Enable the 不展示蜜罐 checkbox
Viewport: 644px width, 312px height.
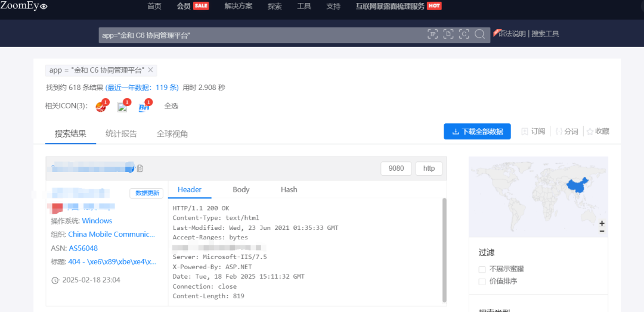482,269
